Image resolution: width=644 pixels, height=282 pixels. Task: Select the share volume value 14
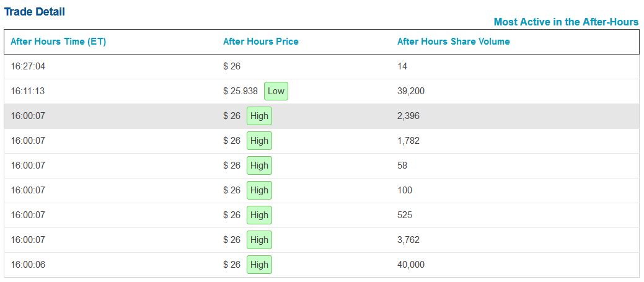(x=402, y=66)
